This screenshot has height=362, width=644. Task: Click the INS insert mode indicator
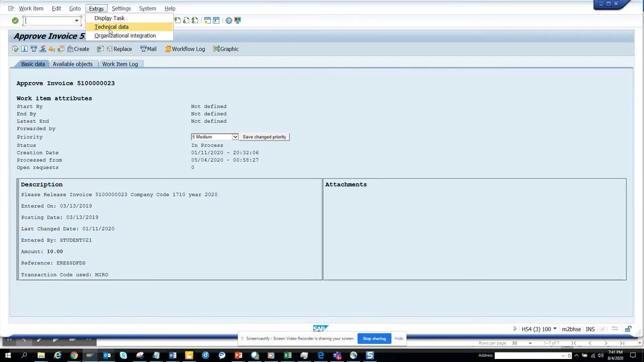pos(590,329)
